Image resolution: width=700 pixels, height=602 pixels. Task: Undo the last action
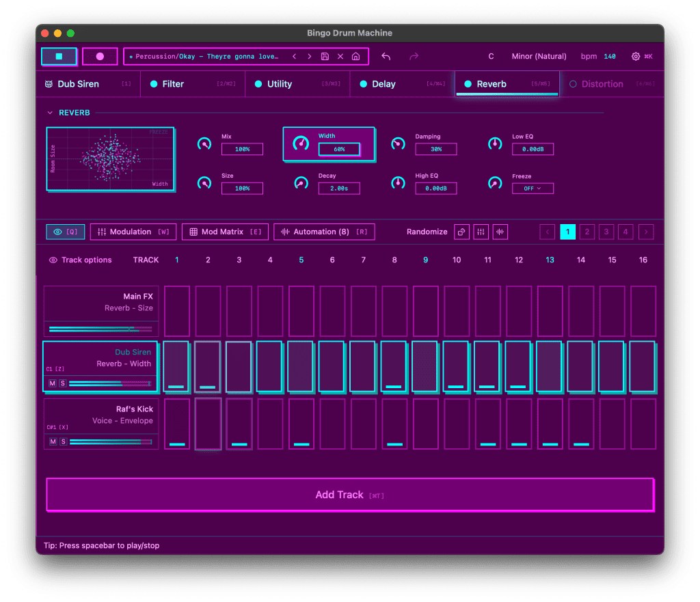point(385,56)
